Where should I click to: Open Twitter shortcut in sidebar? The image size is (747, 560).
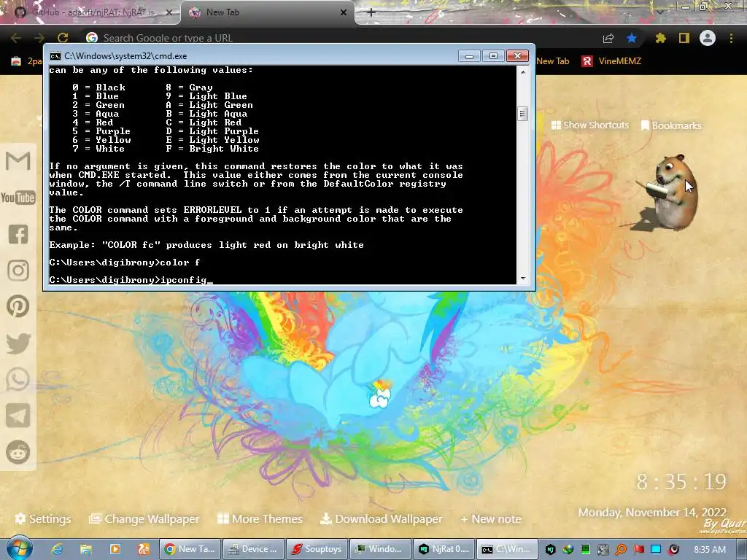pyautogui.click(x=18, y=343)
